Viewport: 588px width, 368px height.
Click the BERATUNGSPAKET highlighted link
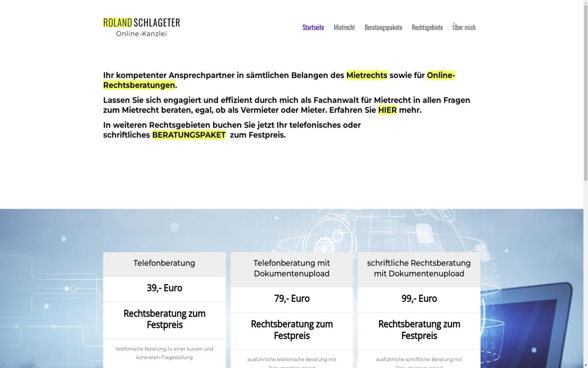click(189, 134)
